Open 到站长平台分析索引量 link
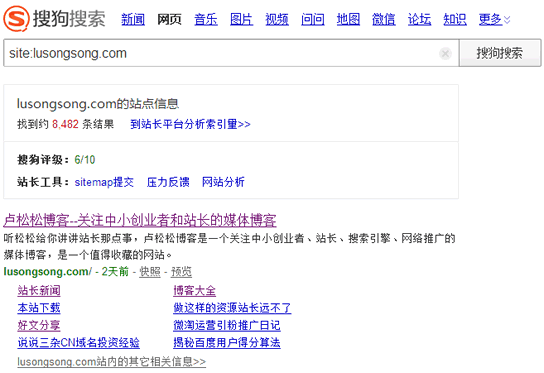The image size is (544, 373). (x=190, y=124)
